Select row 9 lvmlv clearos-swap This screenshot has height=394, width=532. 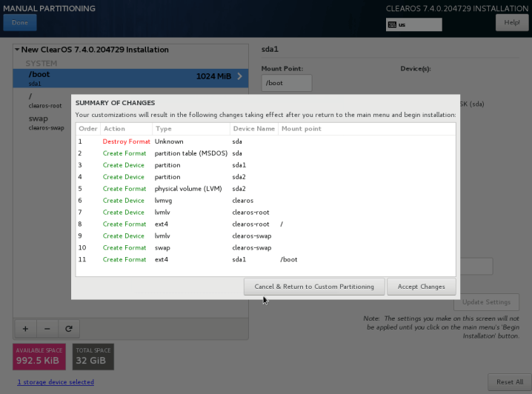tap(266, 236)
